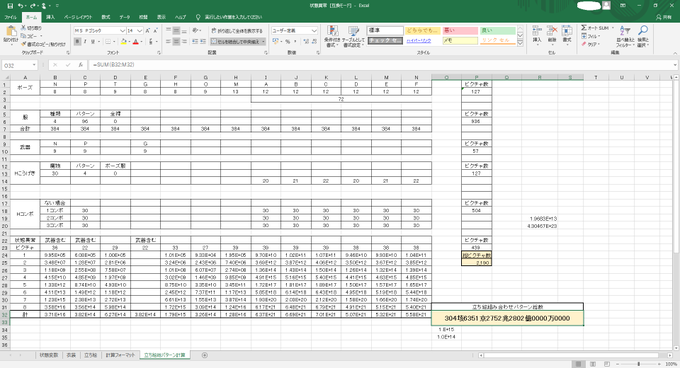Redo the action in quick access toolbar

32,6
